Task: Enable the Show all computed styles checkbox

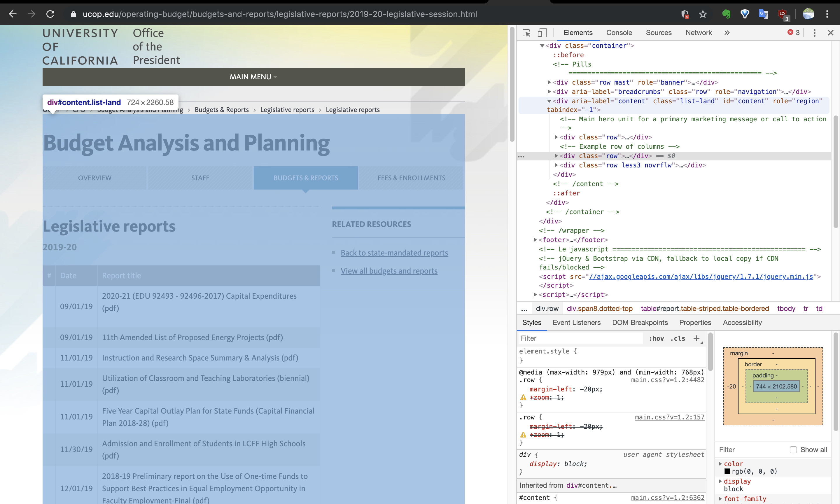Action: pyautogui.click(x=793, y=450)
